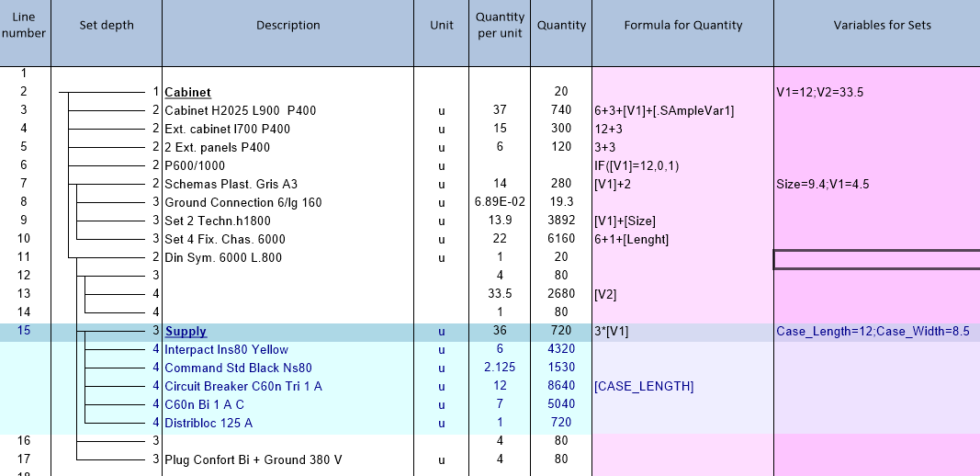Click the "Description" column header

pyautogui.click(x=287, y=26)
